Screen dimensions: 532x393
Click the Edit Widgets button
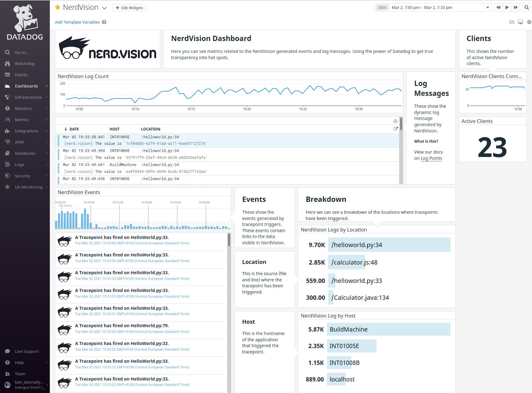point(129,8)
